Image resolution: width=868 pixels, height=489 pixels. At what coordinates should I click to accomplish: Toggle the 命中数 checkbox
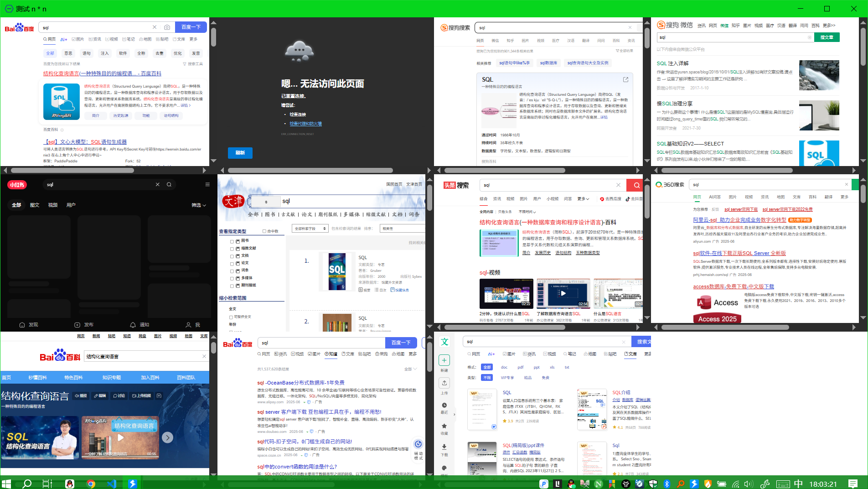coord(264,231)
